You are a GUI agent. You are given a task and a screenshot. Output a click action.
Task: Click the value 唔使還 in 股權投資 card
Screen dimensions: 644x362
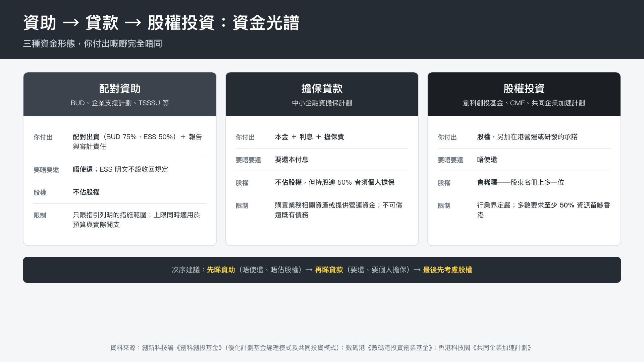pyautogui.click(x=487, y=160)
